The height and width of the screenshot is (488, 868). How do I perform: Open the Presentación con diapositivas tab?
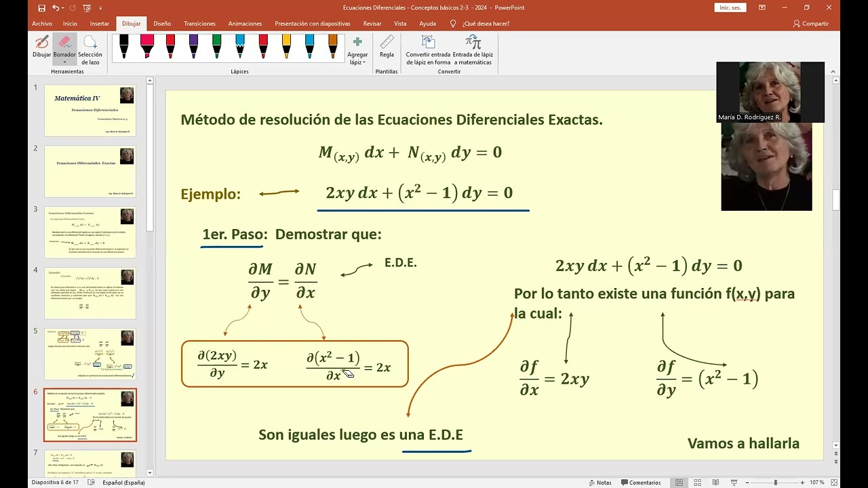pos(313,24)
